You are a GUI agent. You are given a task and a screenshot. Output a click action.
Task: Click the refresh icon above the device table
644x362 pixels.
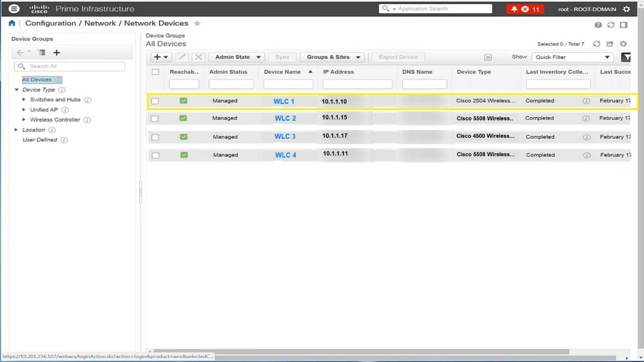tap(597, 44)
